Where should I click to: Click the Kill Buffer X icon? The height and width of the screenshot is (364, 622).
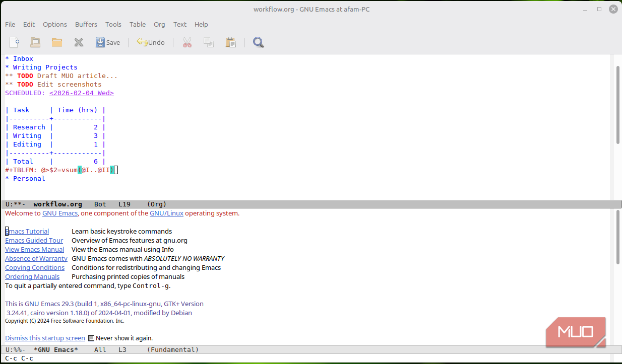click(x=79, y=42)
